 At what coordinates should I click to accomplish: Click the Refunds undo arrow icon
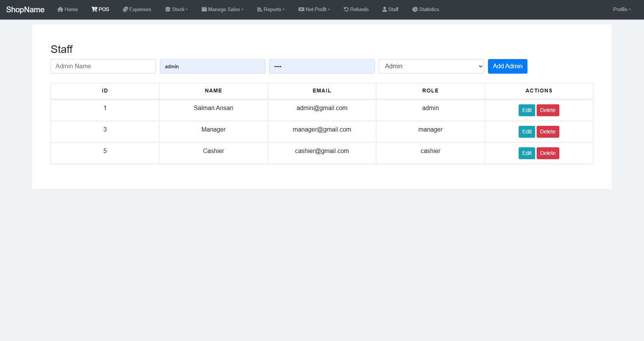point(346,9)
